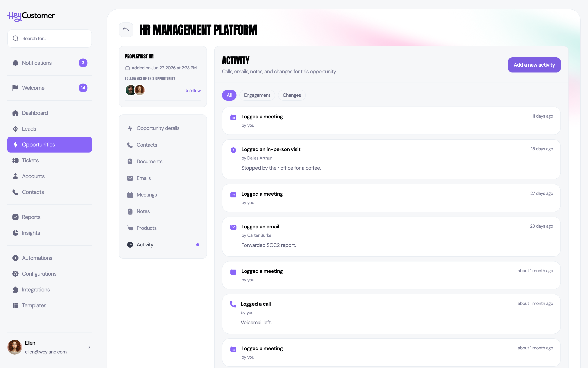The width and height of the screenshot is (588, 368).
Task: Click the Templates icon
Action: click(x=15, y=305)
